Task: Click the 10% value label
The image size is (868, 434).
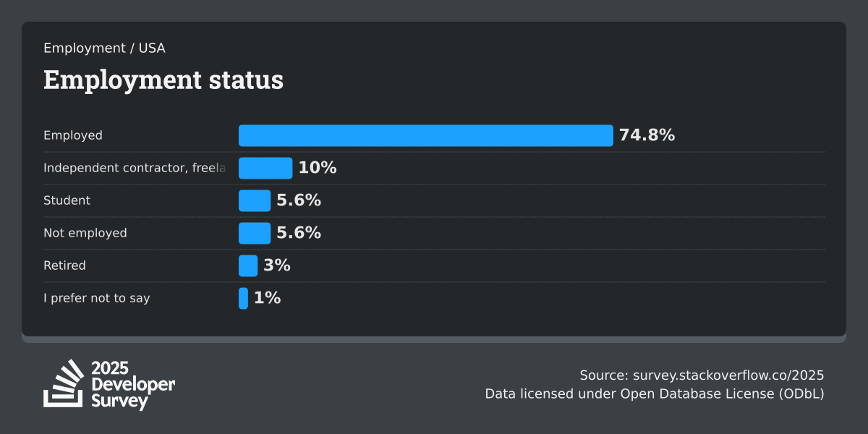Action: (x=318, y=168)
